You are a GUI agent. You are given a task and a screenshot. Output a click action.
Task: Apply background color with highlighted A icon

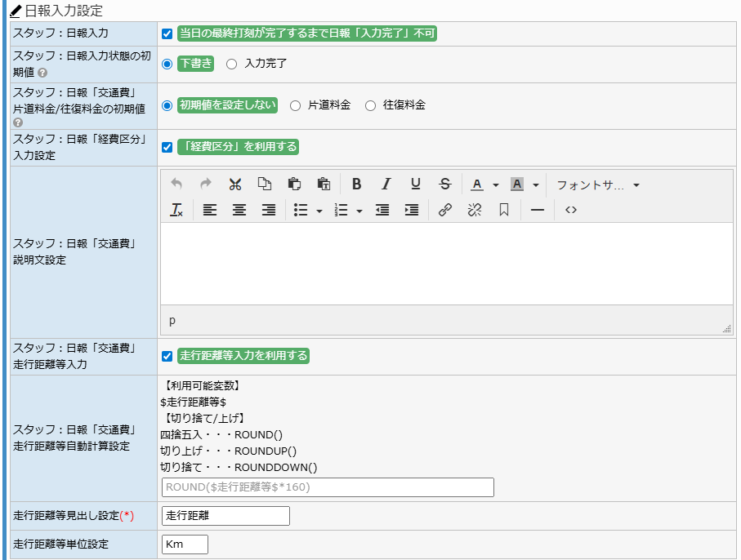click(x=517, y=184)
